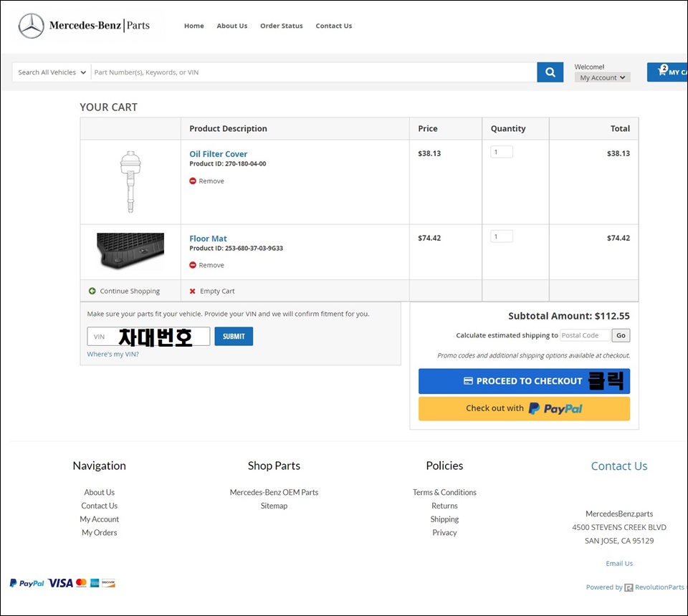Click the American Express logo in footer
Image resolution: width=688 pixels, height=616 pixels.
tap(95, 583)
